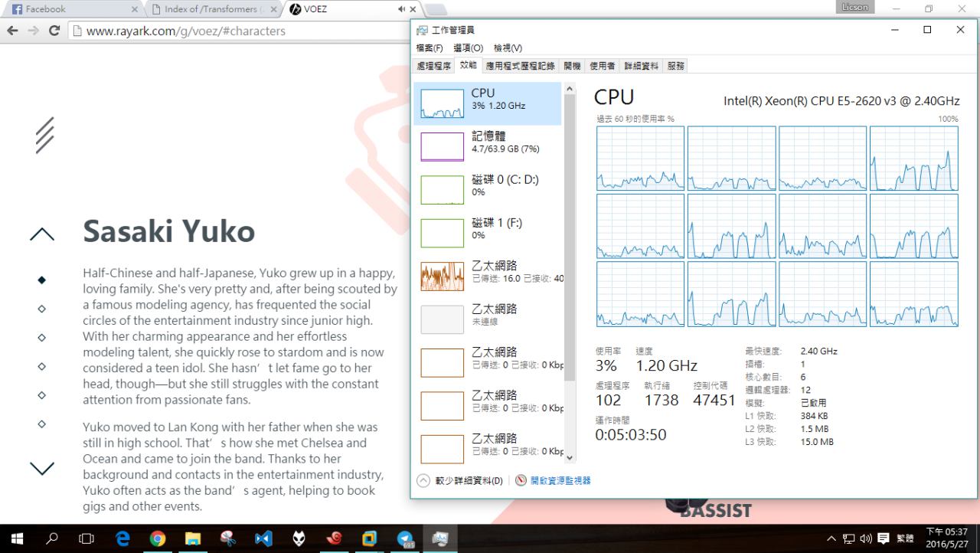
Task: Expand hidden system tray icons
Action: 831,538
